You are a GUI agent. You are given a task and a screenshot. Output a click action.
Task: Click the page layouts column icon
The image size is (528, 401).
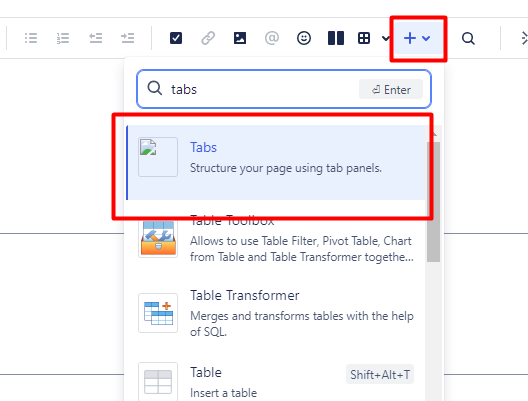pyautogui.click(x=336, y=38)
